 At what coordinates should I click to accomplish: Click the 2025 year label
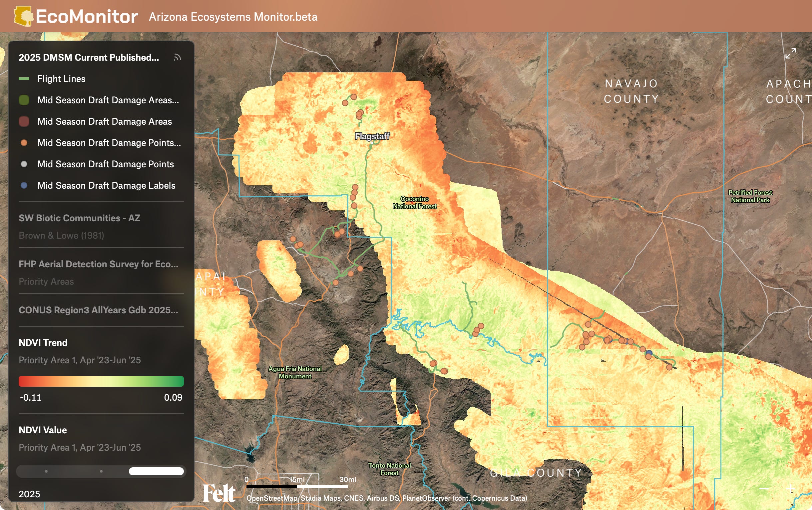click(x=29, y=494)
